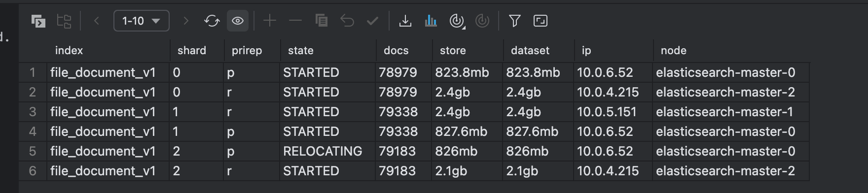The height and width of the screenshot is (193, 868).
Task: Delete row using the minus icon
Action: (295, 21)
